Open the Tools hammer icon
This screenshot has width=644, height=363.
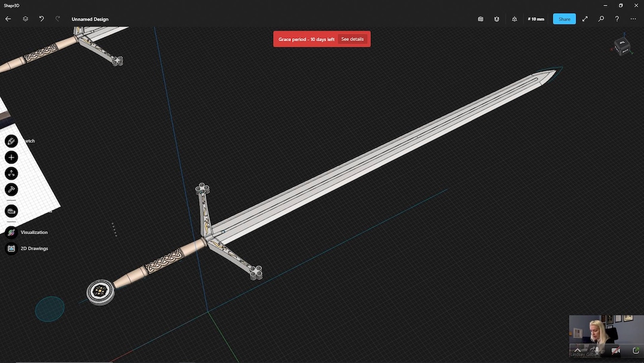coord(11,189)
